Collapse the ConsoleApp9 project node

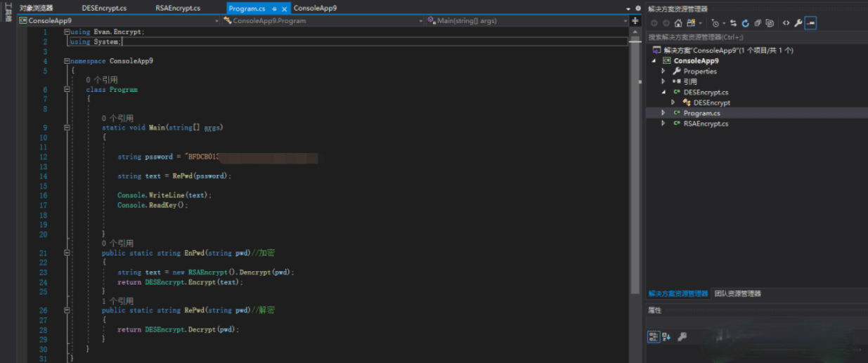click(x=654, y=61)
